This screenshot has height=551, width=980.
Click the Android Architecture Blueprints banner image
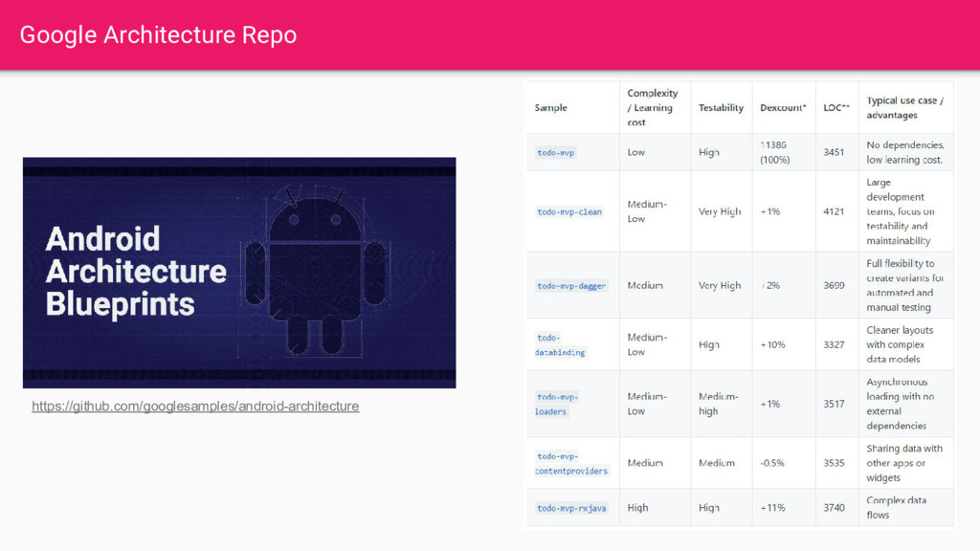(239, 273)
